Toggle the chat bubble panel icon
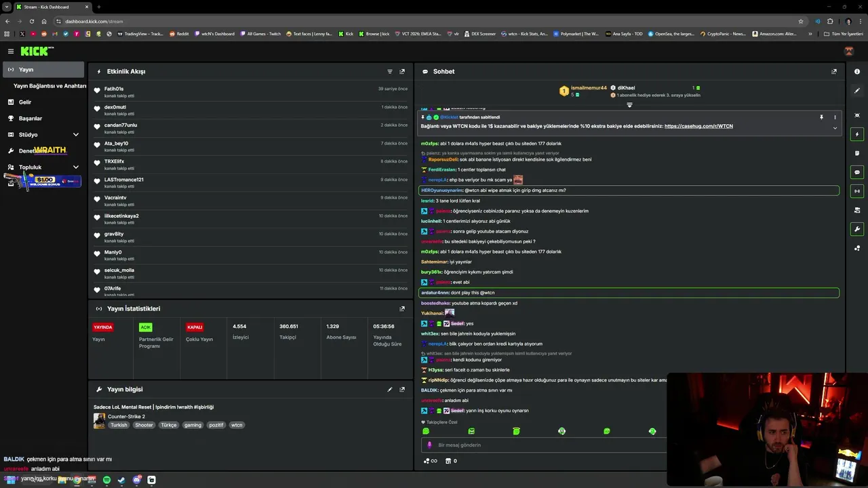The width and height of the screenshot is (868, 488). [x=857, y=172]
